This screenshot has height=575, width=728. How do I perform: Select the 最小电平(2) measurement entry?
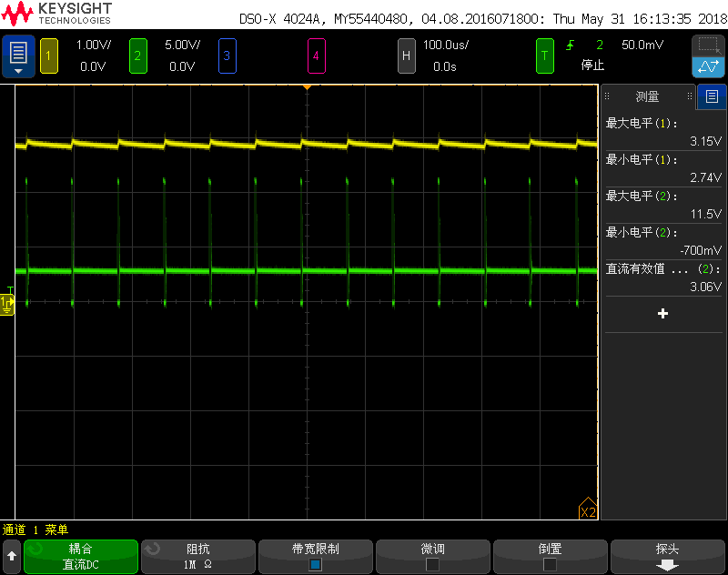663,241
